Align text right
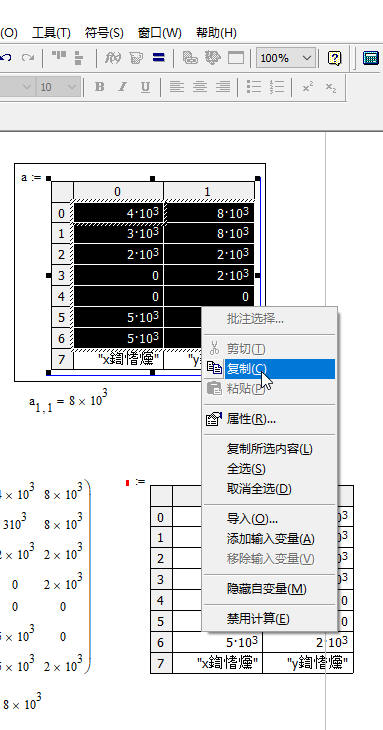Screen dimensions: 383x730 (x=223, y=87)
